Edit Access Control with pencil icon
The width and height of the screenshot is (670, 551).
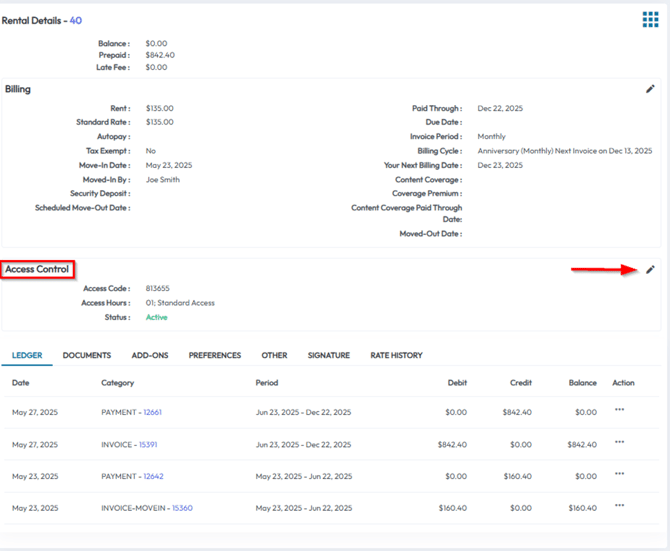[x=651, y=269]
